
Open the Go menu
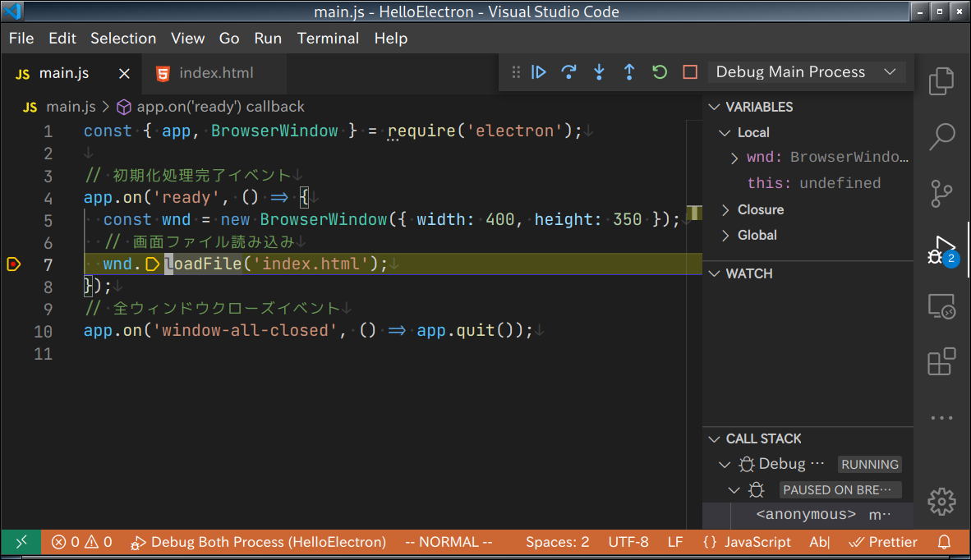(x=229, y=39)
